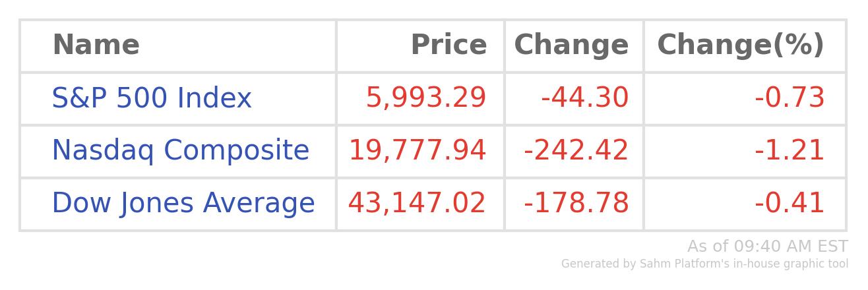Click the word 'Composite' in Nasdaq row
Image resolution: width=868 pixels, height=290 pixels.
point(236,151)
